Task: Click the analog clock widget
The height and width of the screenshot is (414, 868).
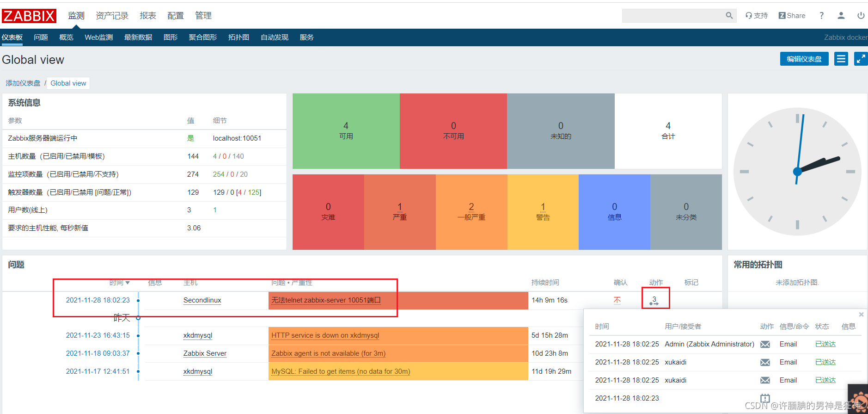Action: click(797, 172)
